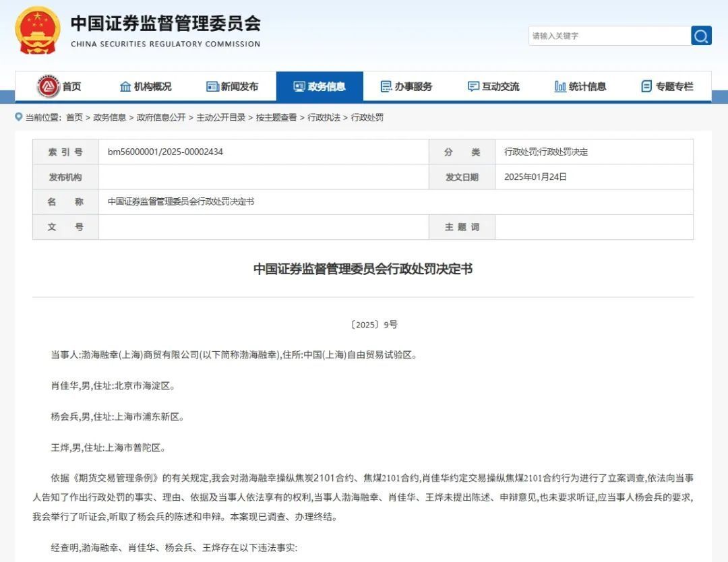Click the document icon next to 办事服务
Viewport: 728px width, 562px height.
tap(386, 86)
